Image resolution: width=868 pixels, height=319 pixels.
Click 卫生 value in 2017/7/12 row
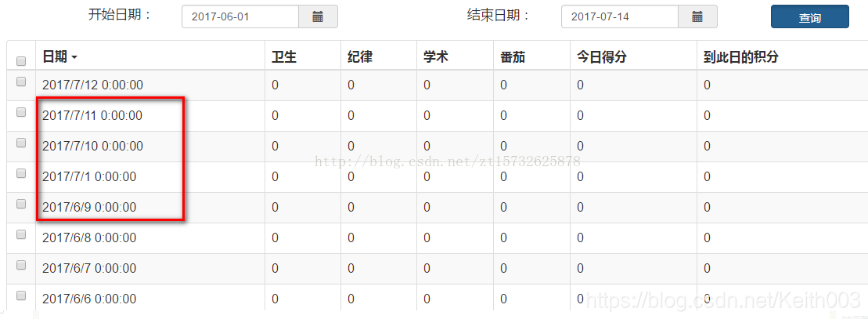[276, 85]
